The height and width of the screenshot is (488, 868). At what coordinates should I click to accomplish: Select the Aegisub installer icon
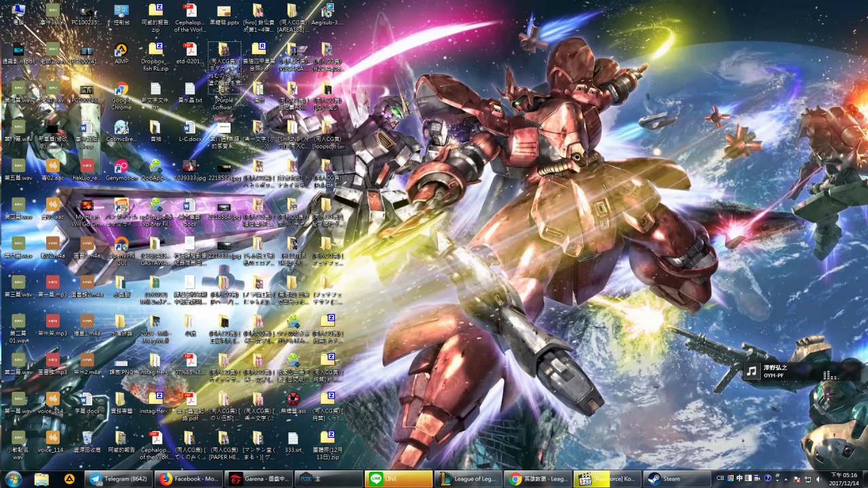(328, 12)
